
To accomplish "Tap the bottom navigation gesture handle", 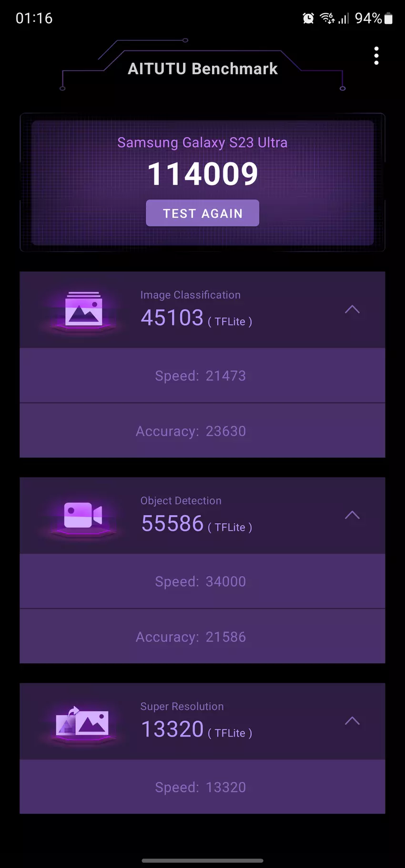I will [202, 860].
